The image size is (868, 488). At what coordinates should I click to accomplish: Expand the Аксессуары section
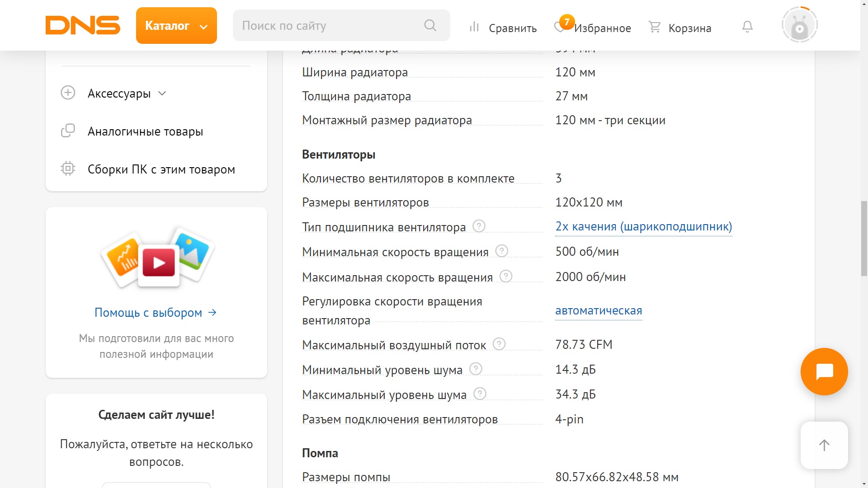coord(119,94)
